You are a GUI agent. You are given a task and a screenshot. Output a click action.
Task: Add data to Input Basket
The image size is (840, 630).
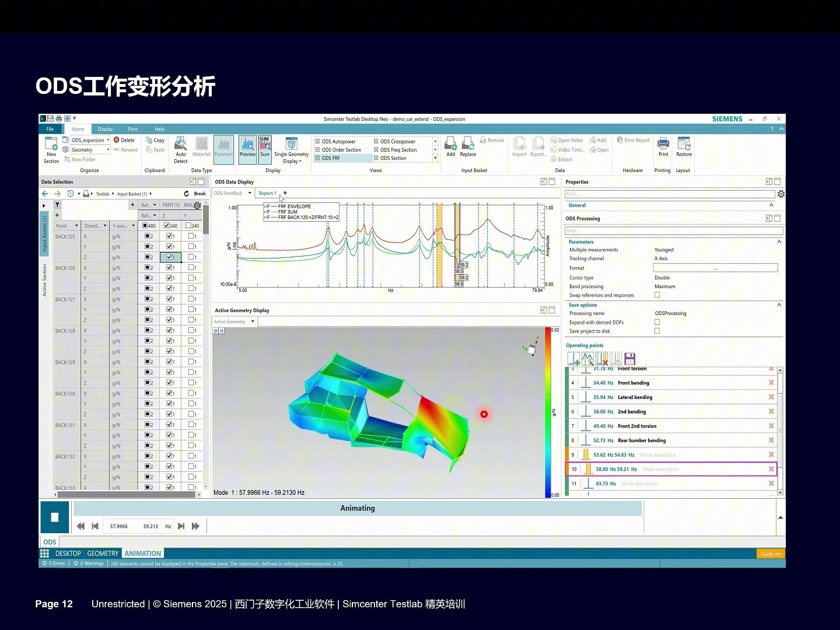451,147
